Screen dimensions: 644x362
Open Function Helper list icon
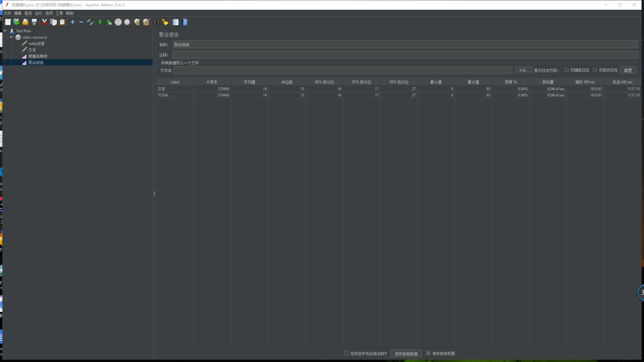click(175, 22)
